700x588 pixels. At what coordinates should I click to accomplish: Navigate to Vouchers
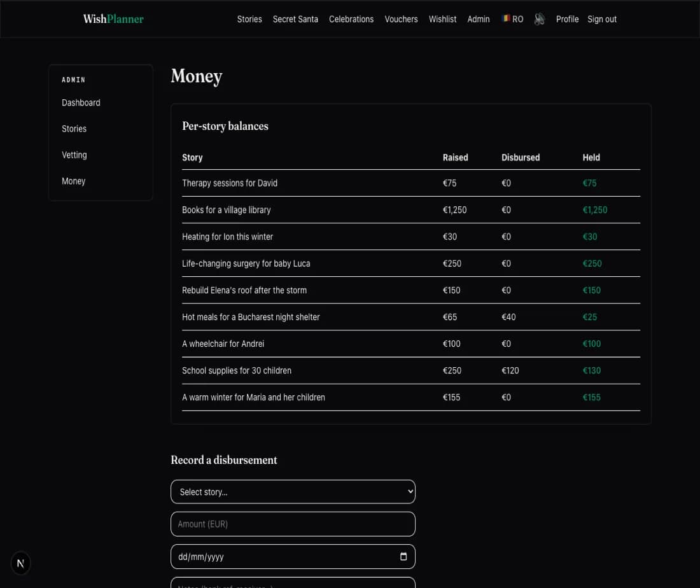(x=401, y=19)
